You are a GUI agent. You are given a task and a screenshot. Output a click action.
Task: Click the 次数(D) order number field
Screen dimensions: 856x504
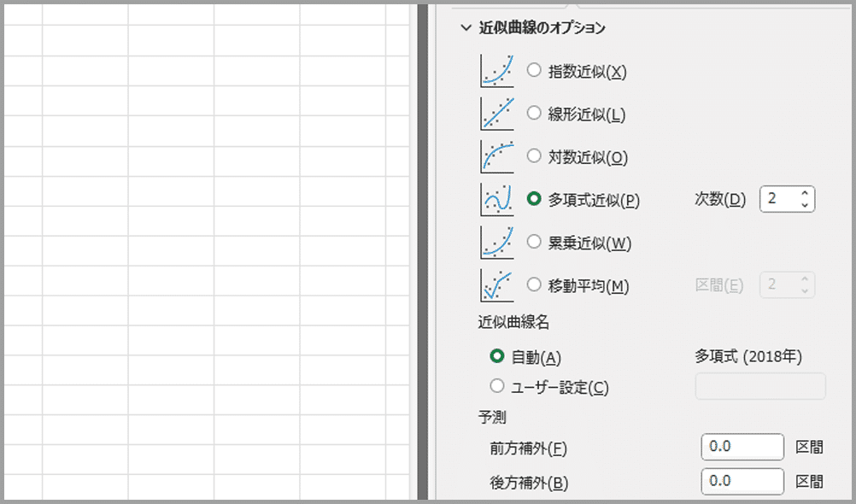(x=779, y=199)
